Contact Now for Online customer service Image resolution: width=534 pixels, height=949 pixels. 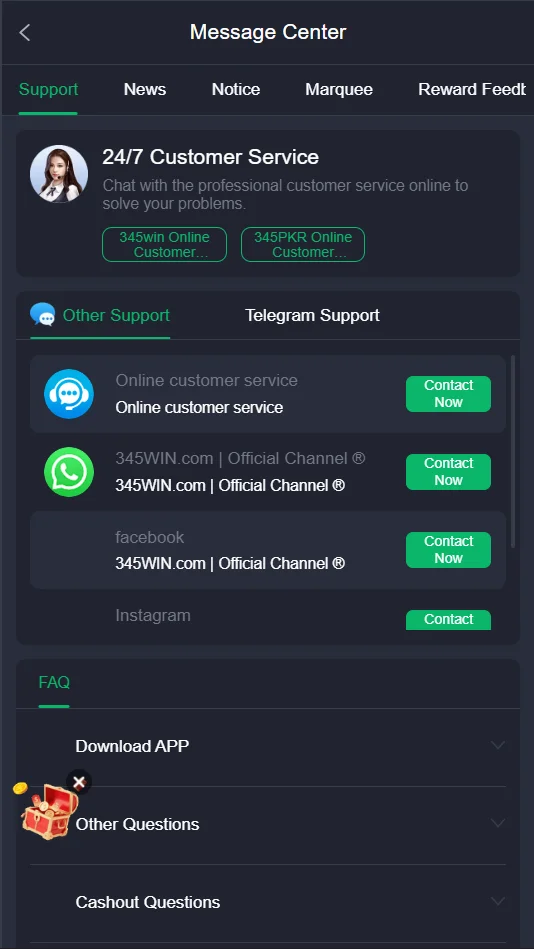(x=448, y=394)
